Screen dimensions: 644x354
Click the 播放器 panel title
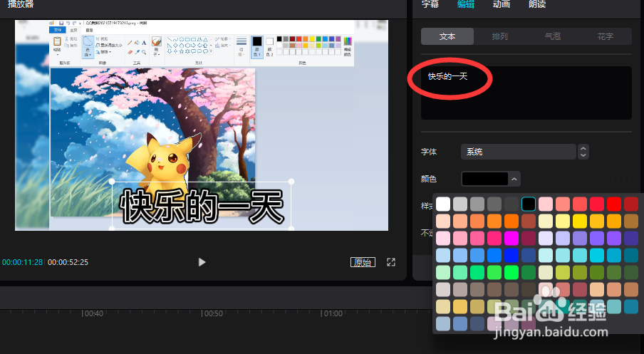[x=21, y=4]
